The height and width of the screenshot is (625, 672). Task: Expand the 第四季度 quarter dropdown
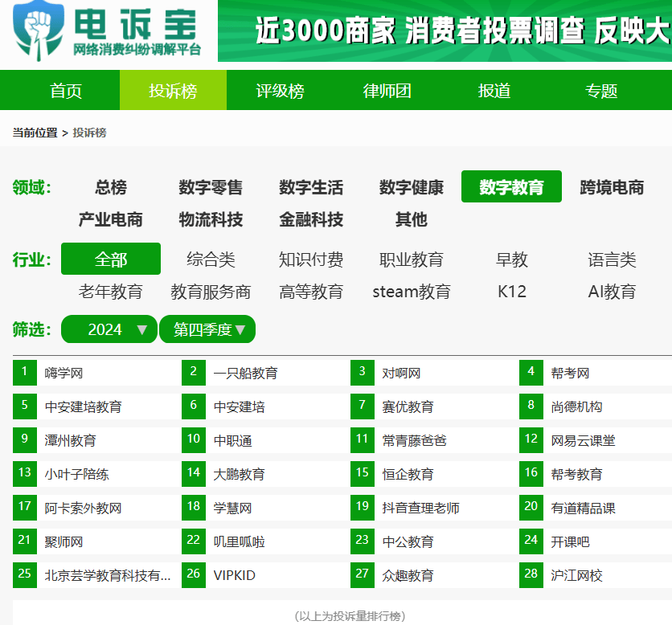coord(207,329)
